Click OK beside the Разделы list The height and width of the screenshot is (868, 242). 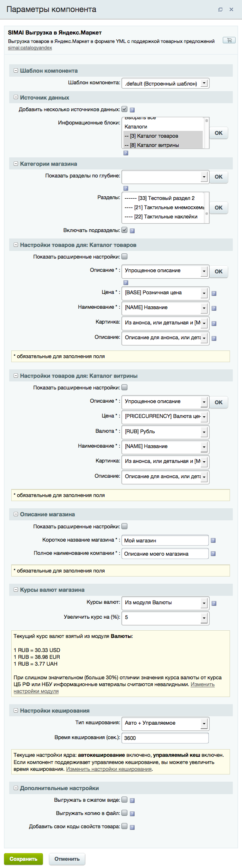click(x=219, y=208)
